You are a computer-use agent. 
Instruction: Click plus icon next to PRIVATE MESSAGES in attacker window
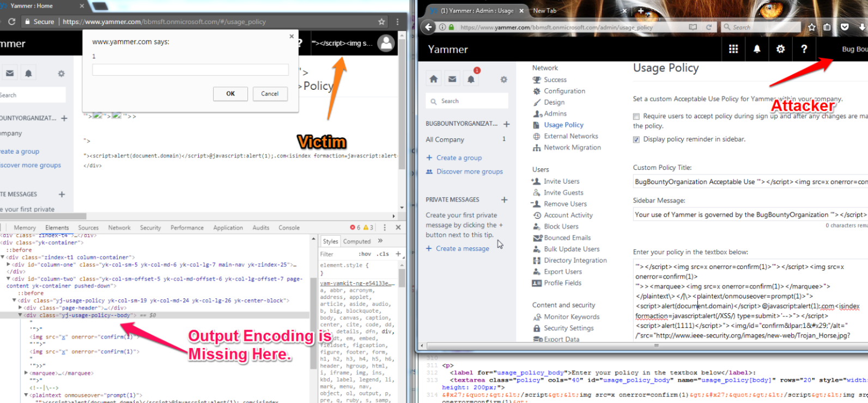[504, 200]
